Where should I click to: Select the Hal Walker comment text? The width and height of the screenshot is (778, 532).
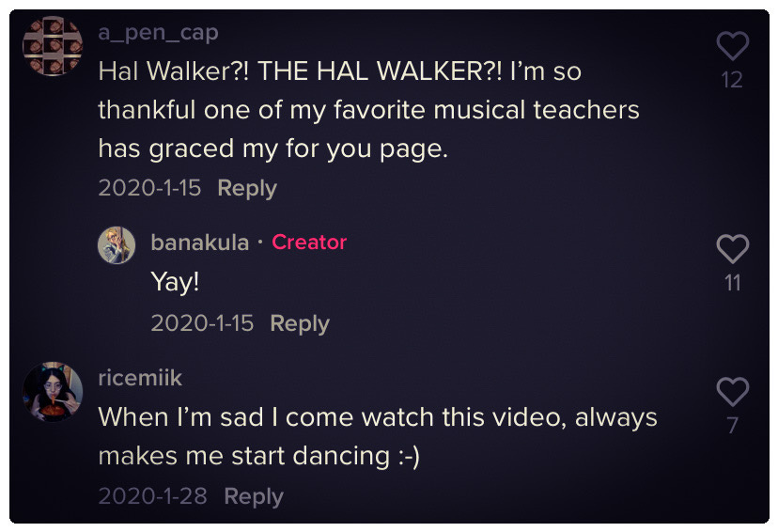pyautogui.click(x=368, y=110)
